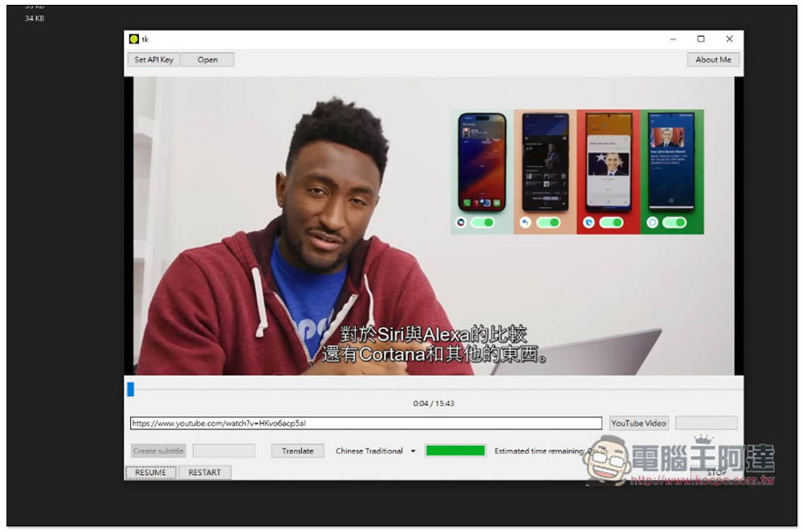Open the About Me dialog
This screenshot has height=532, width=803.
point(713,60)
